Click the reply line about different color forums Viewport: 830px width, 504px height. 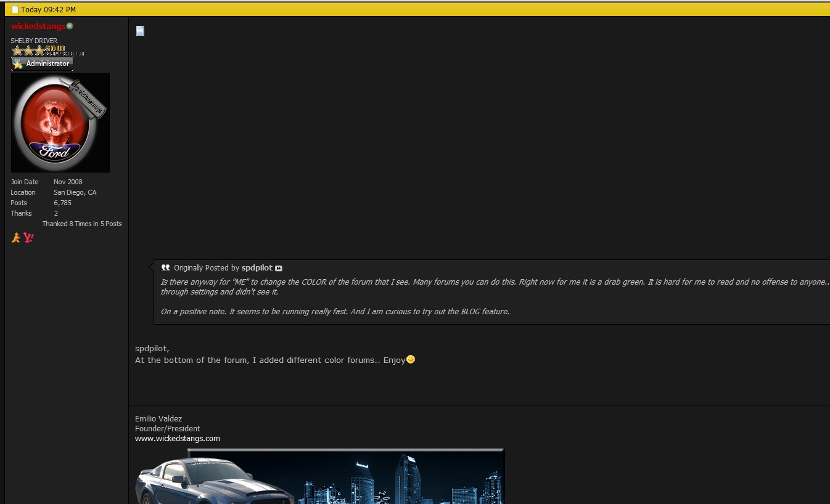270,360
